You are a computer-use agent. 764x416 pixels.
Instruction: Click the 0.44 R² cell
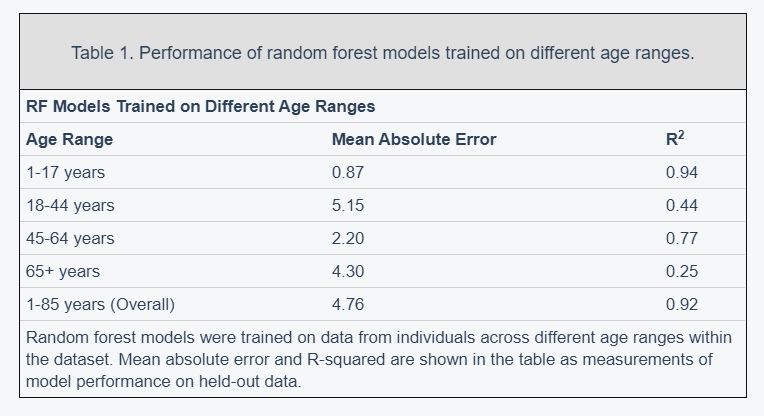pyautogui.click(x=682, y=206)
